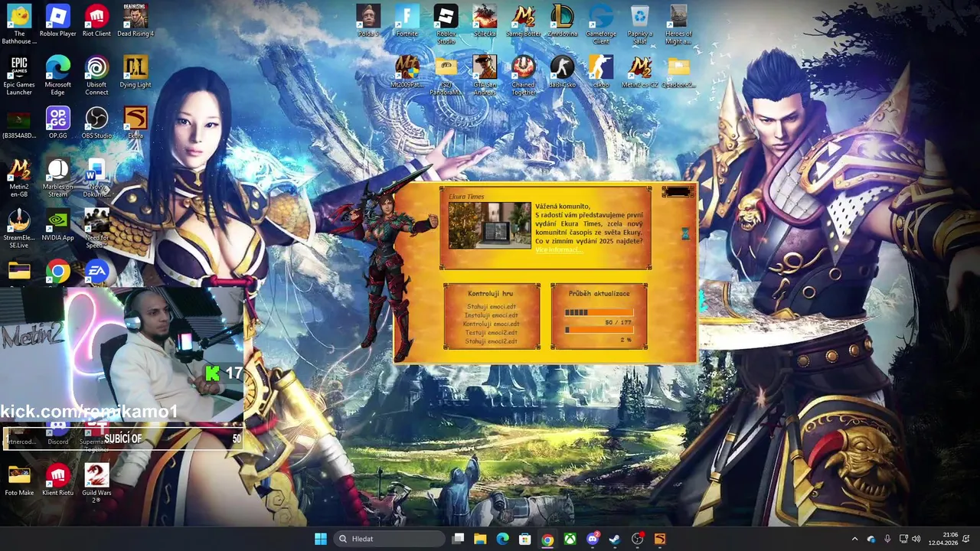This screenshot has width=980, height=551.
Task: Select Nový Dokument Word file icon
Action: coord(96,178)
